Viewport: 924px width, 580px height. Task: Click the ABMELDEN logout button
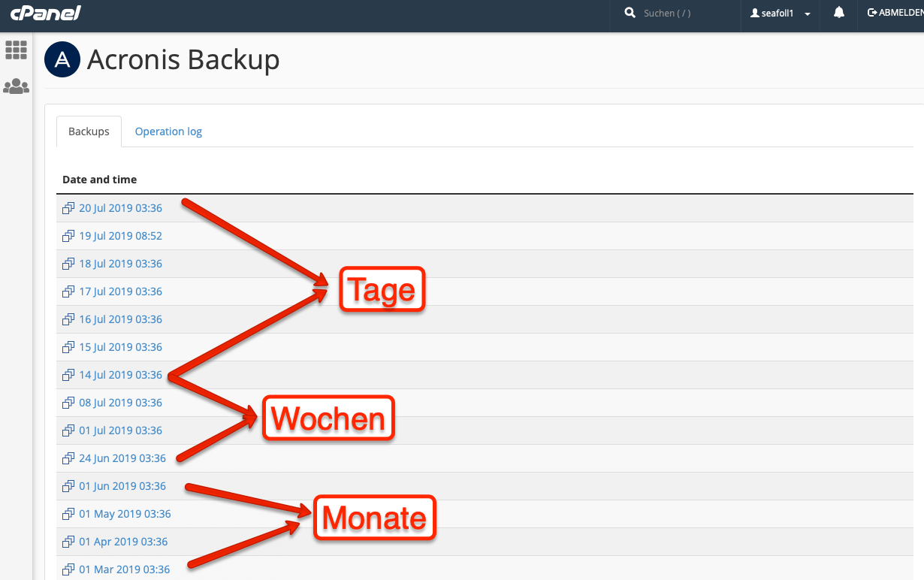click(x=895, y=13)
